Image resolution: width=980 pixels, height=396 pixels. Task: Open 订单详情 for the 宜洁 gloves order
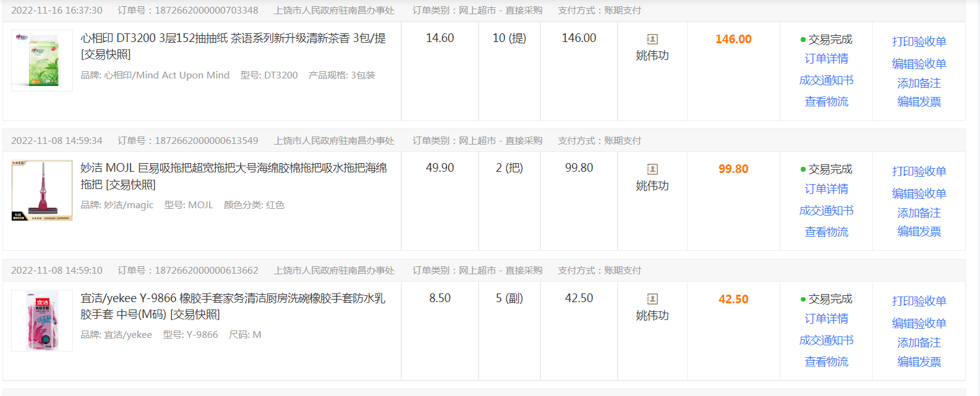826,319
